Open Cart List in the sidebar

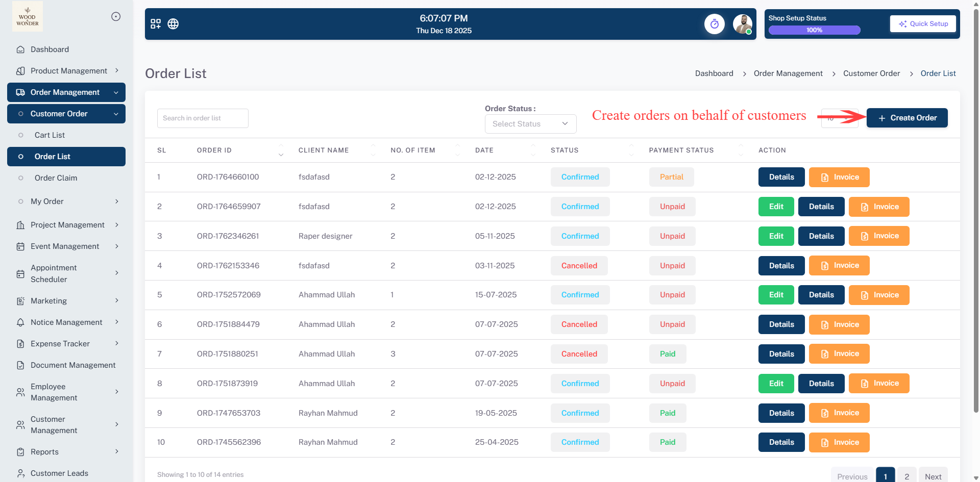50,135
